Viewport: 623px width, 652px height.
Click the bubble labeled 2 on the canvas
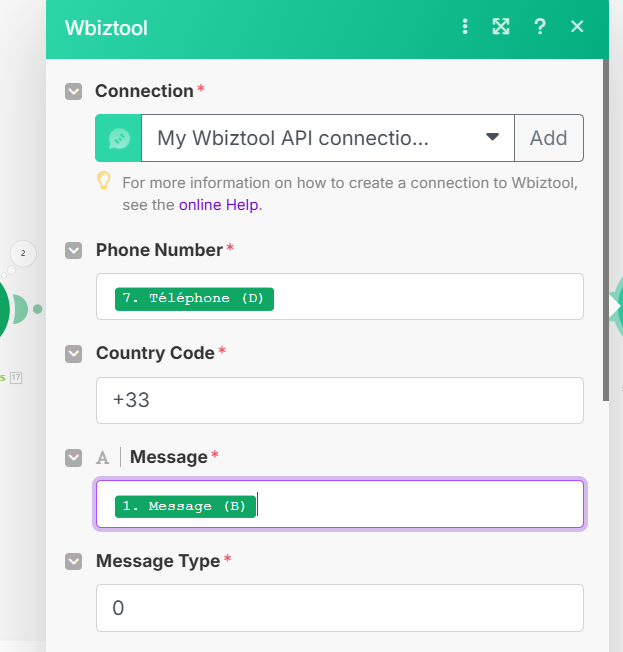point(23,253)
